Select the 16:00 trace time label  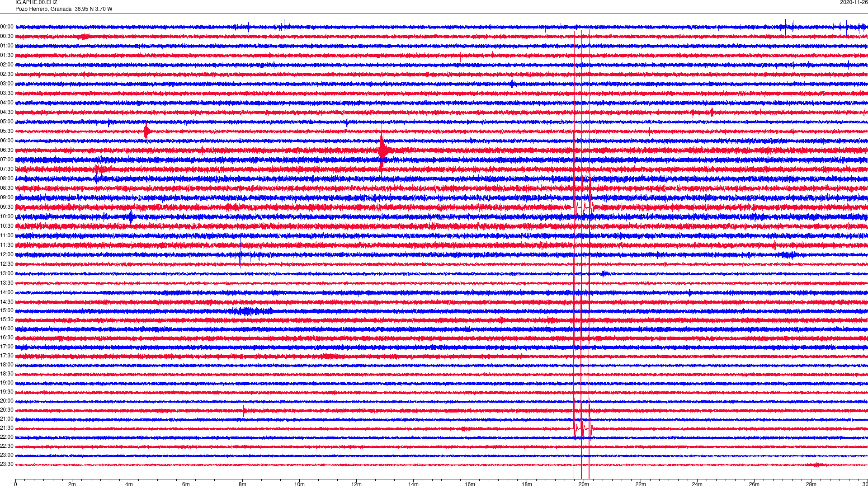click(7, 328)
